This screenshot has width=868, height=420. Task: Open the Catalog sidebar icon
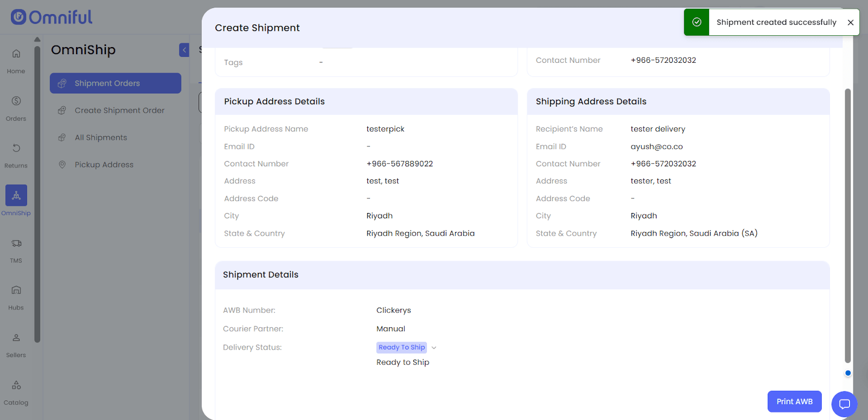[x=16, y=385]
